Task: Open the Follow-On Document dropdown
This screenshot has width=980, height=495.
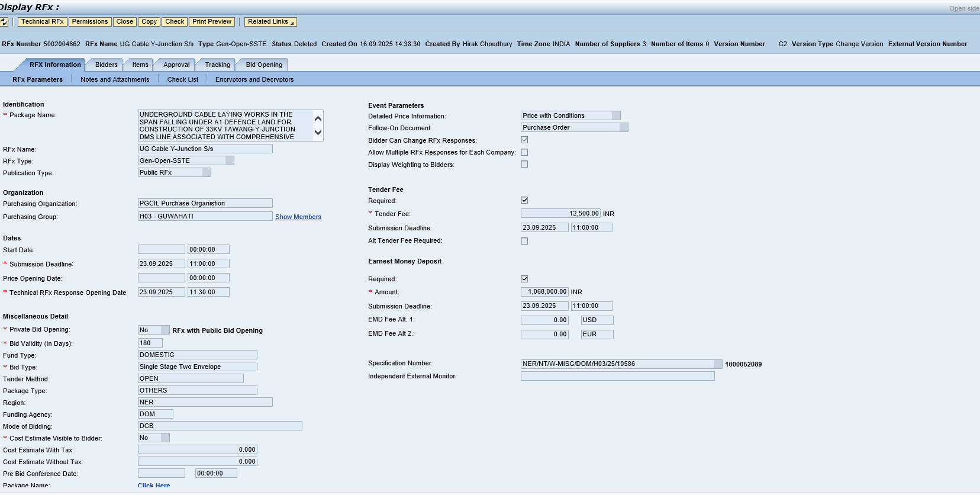Action: (623, 128)
